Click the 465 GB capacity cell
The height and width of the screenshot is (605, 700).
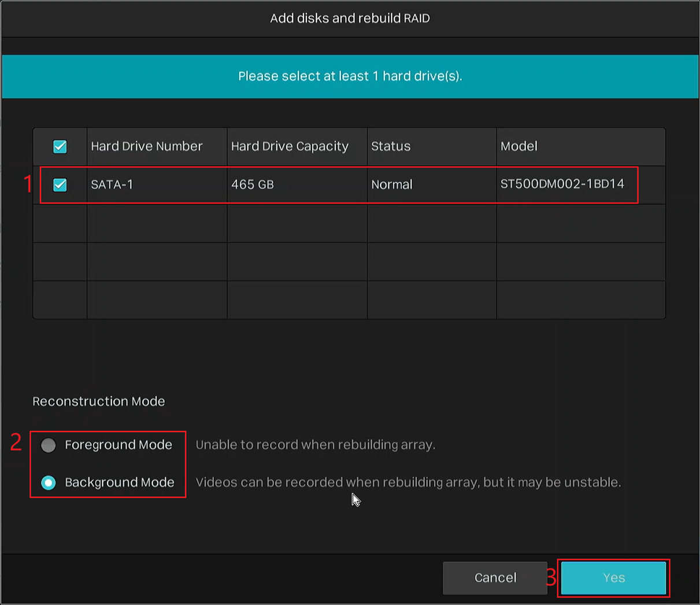297,185
